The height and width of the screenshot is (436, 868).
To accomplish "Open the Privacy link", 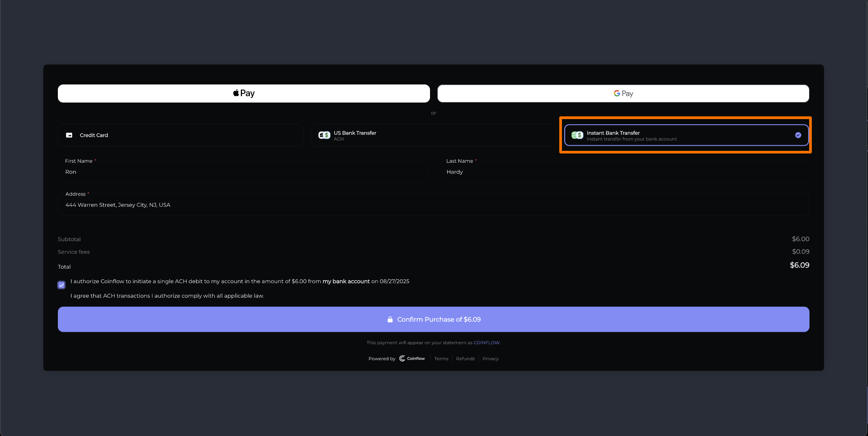I will (490, 359).
